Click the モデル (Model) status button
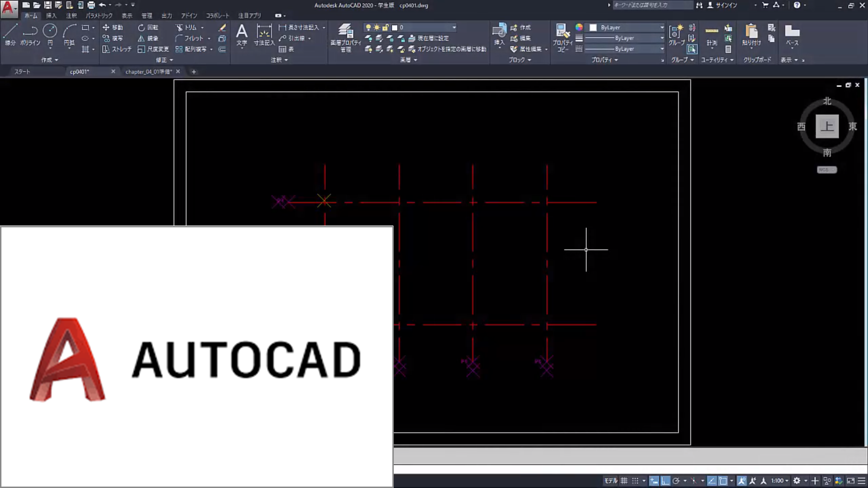Screen dimensions: 868x488 click(x=611, y=481)
